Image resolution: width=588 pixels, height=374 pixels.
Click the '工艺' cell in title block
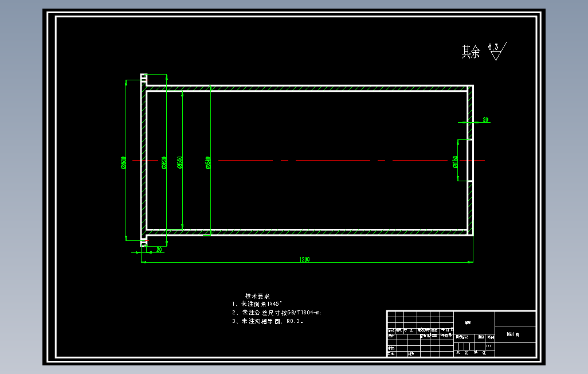click(x=391, y=354)
